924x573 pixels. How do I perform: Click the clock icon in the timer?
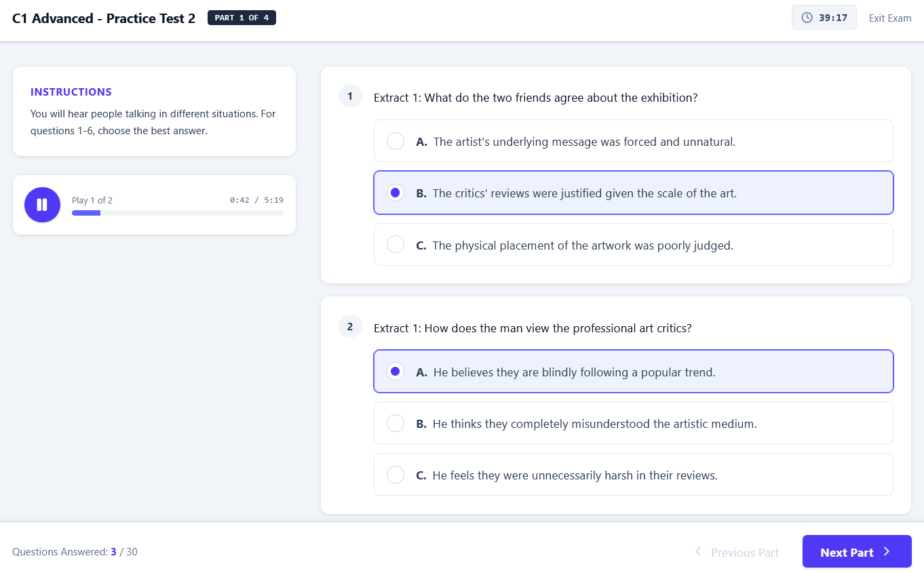tap(807, 18)
